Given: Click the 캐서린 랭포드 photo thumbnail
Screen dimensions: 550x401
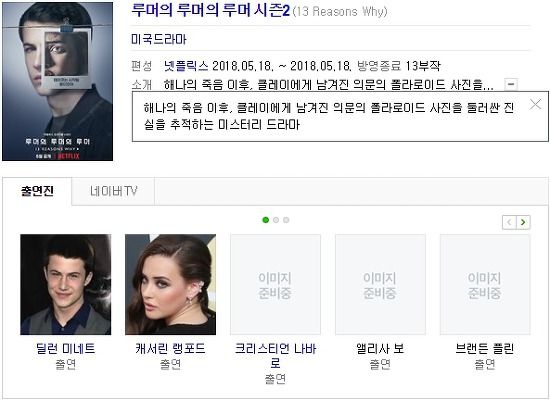Looking at the screenshot, I should tap(170, 285).
